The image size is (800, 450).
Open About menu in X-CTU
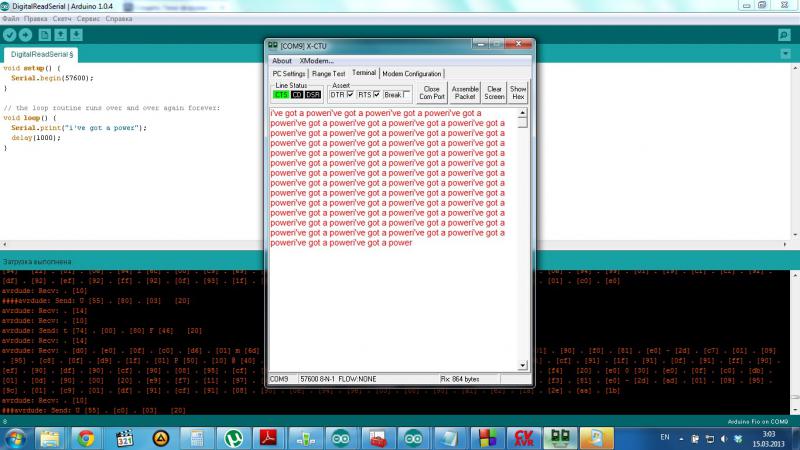pyautogui.click(x=282, y=61)
